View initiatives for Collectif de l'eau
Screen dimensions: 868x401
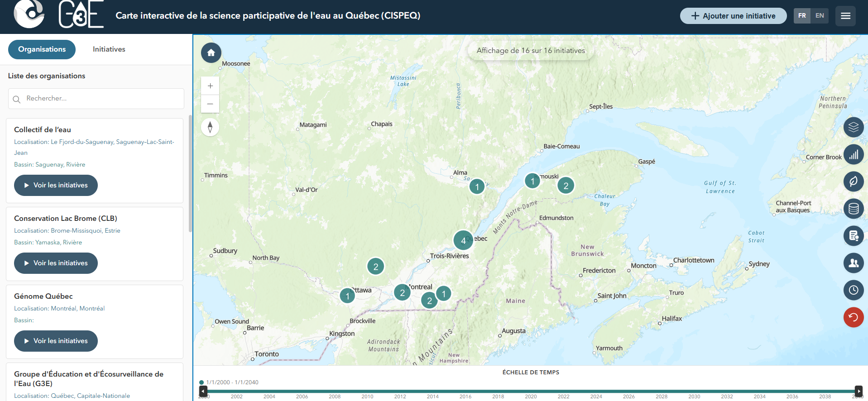56,186
